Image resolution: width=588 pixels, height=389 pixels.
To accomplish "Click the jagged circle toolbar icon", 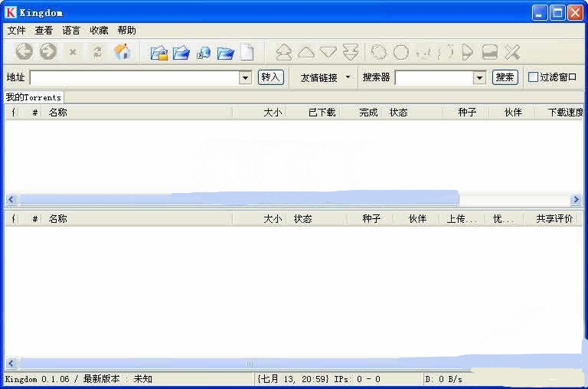I will click(x=378, y=52).
